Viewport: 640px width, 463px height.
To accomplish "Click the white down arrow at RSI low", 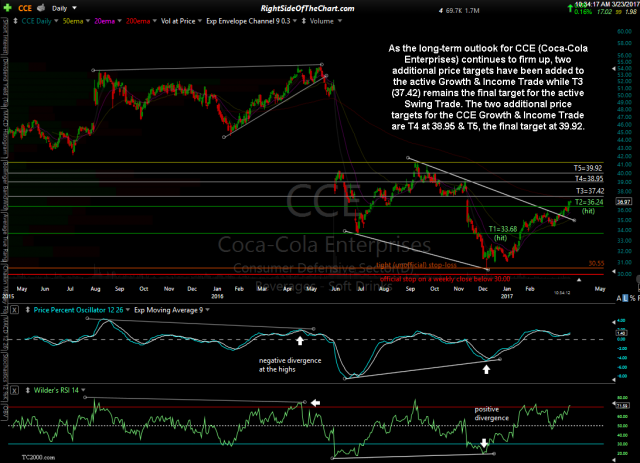I will point(484,443).
